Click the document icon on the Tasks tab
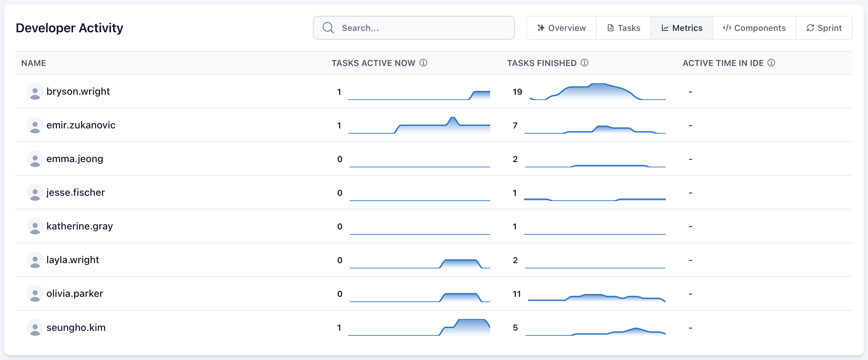Image resolution: width=868 pixels, height=360 pixels. click(611, 27)
